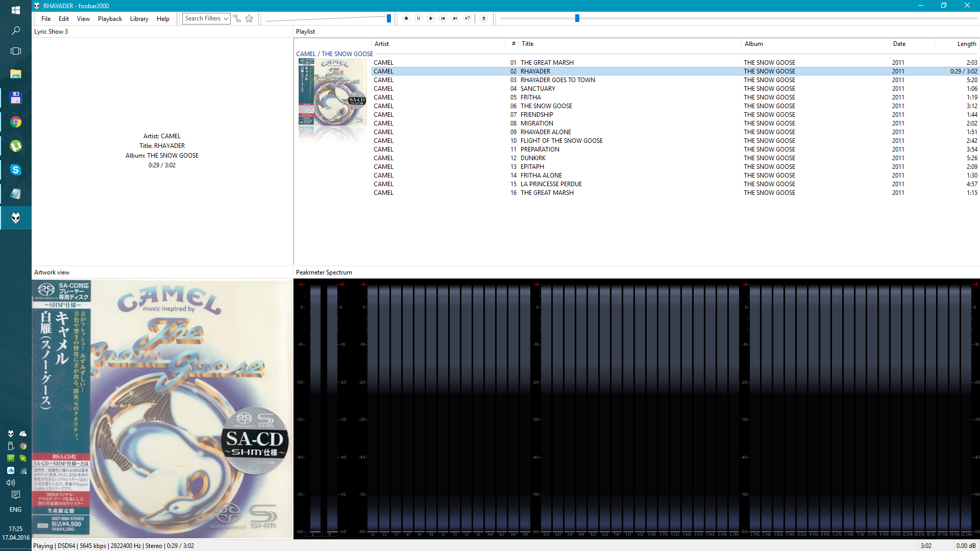Viewport: 980px width, 551px height.
Task: Click the search options icon beside Search Filters
Action: pos(237,18)
